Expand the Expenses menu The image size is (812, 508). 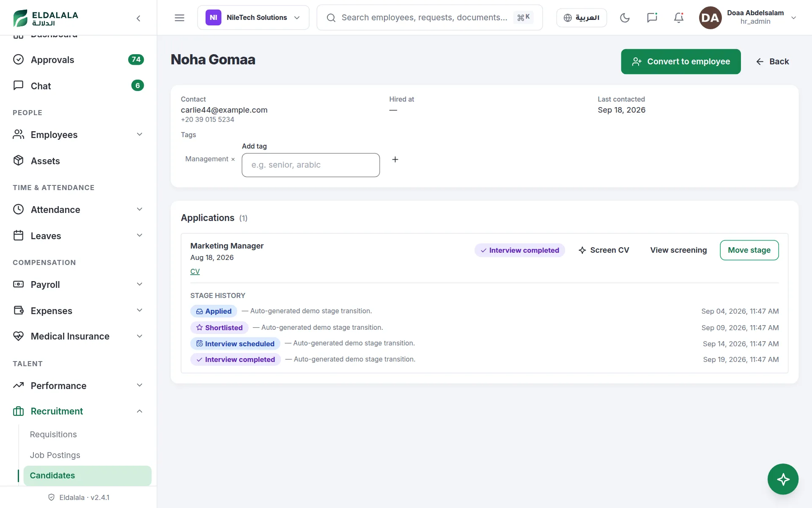tap(78, 311)
